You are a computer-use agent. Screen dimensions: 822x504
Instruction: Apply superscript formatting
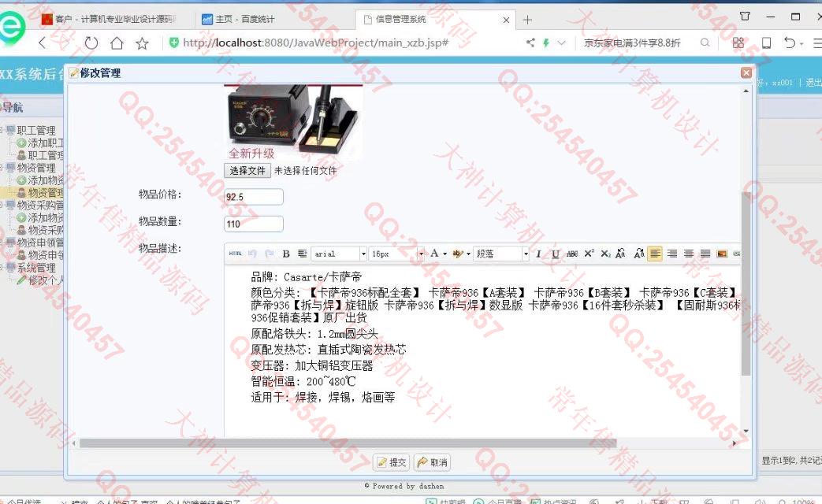point(589,254)
